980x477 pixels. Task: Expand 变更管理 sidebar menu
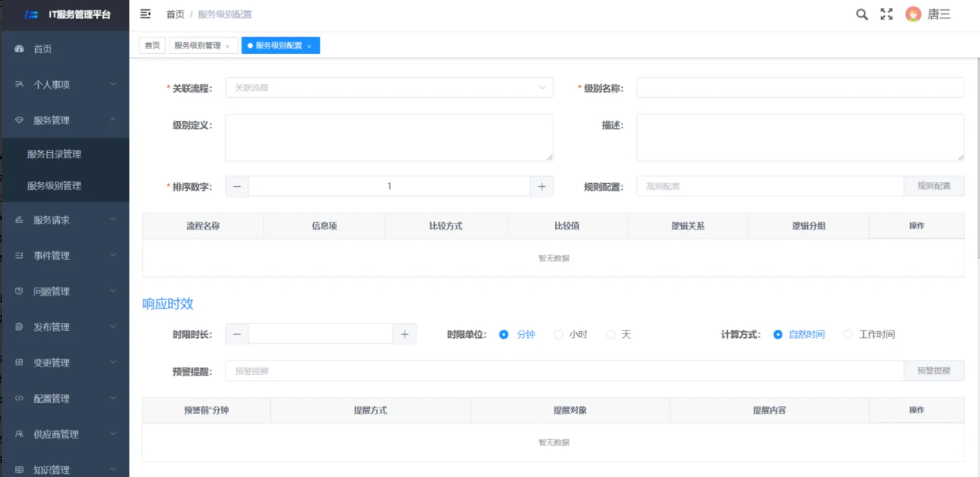[65, 363]
